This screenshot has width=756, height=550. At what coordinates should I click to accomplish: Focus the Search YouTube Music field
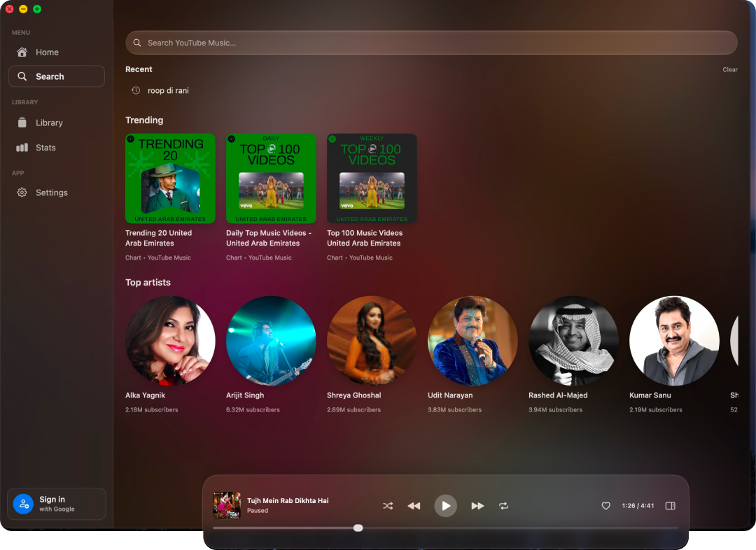click(431, 43)
